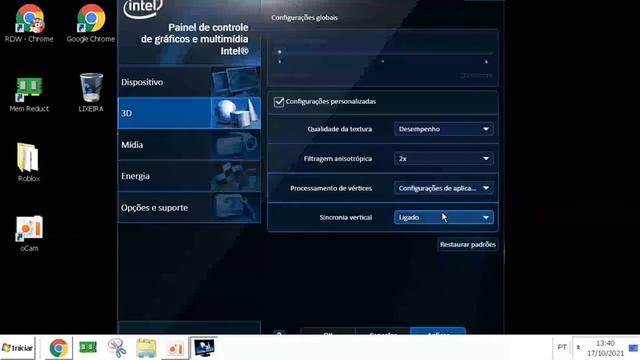640x360 pixels.
Task: Launch Mem Reduct desktop shortcut
Action: (29, 94)
